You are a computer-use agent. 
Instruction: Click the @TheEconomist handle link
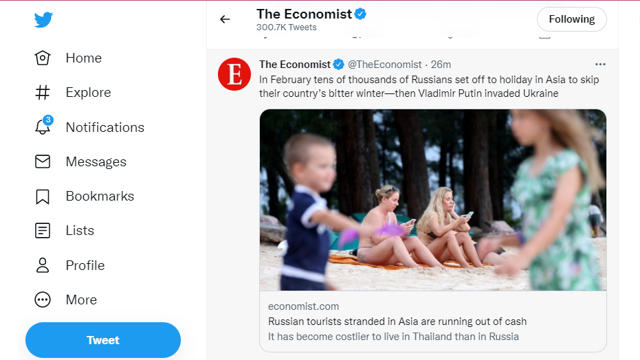pos(384,64)
